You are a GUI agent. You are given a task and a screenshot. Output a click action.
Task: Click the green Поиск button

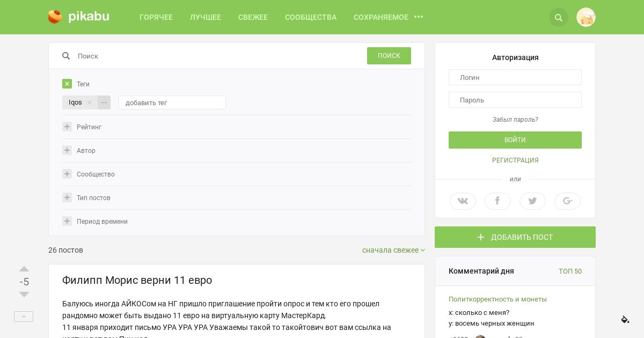tap(389, 56)
